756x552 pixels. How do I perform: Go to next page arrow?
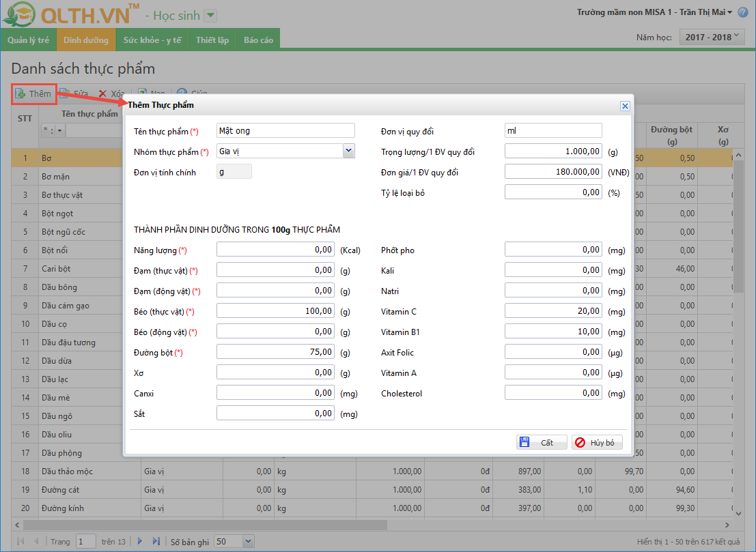coord(140,541)
